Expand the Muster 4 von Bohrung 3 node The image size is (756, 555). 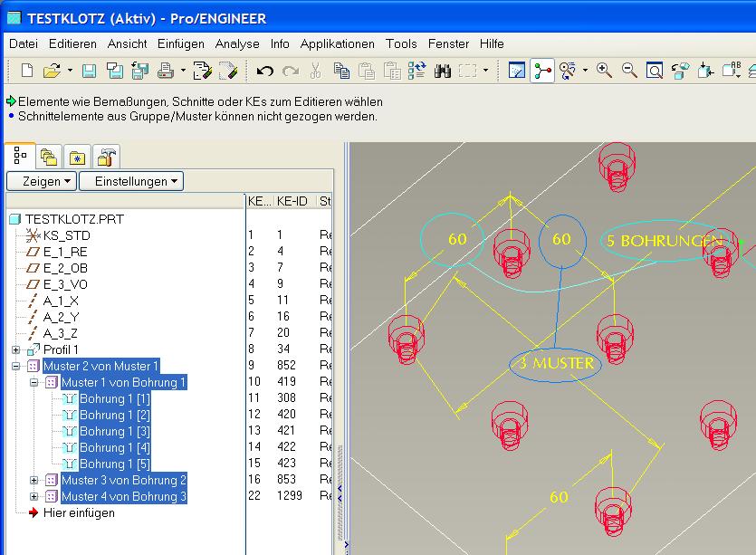(33, 497)
